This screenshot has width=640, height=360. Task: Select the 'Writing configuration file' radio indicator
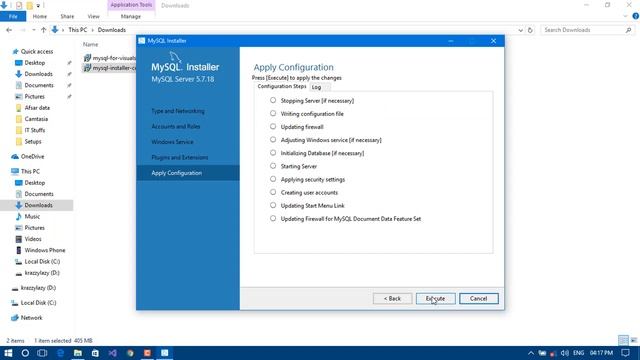273,113
